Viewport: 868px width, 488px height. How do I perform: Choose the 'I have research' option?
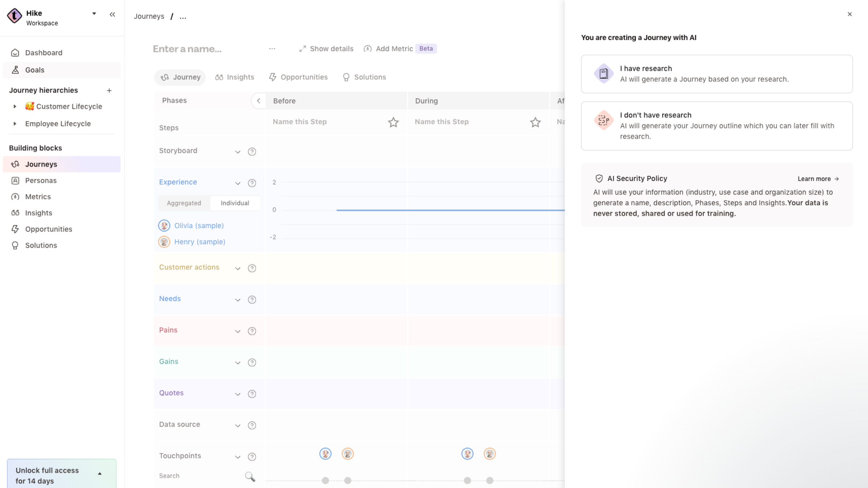(716, 74)
